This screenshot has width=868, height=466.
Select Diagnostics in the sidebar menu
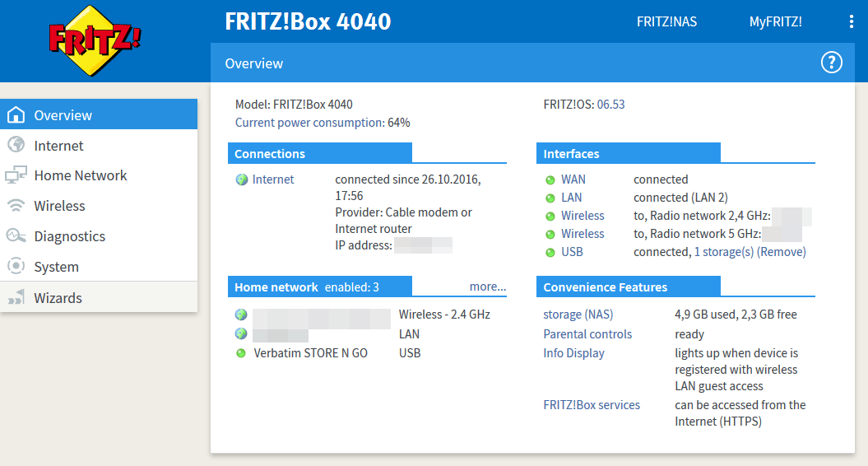(x=99, y=236)
